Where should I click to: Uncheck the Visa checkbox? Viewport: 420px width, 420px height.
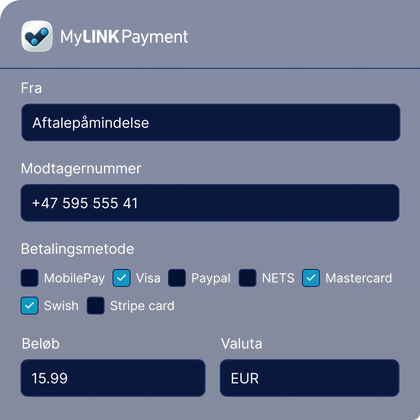(121, 278)
